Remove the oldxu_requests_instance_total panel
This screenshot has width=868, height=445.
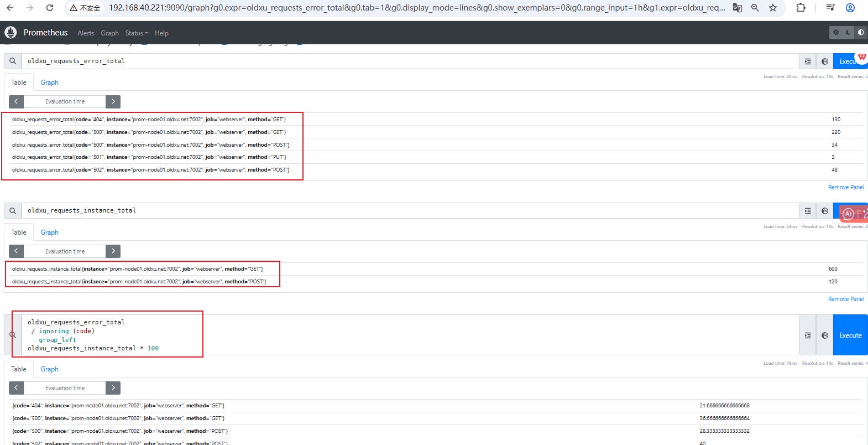pos(845,299)
